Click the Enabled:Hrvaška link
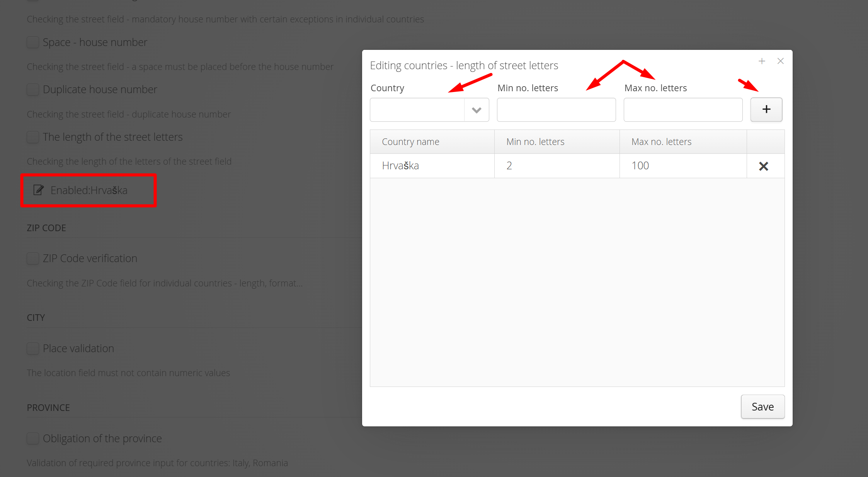 (x=89, y=190)
